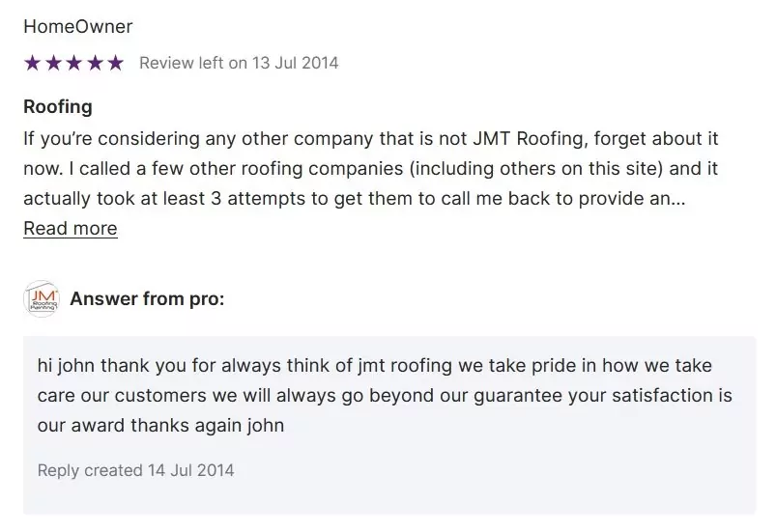Click the truncated line ending in 'provide an...'
This screenshot has width=776, height=532.
pos(355,198)
